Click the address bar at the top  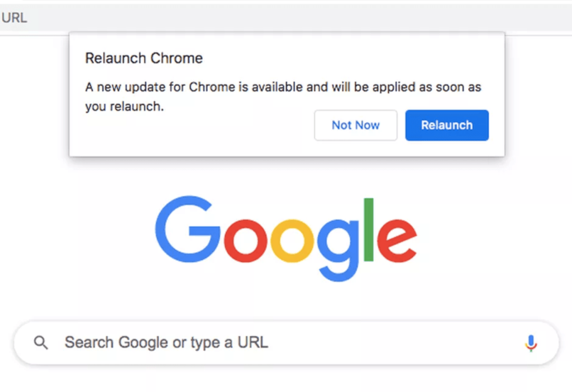pyautogui.click(x=279, y=18)
